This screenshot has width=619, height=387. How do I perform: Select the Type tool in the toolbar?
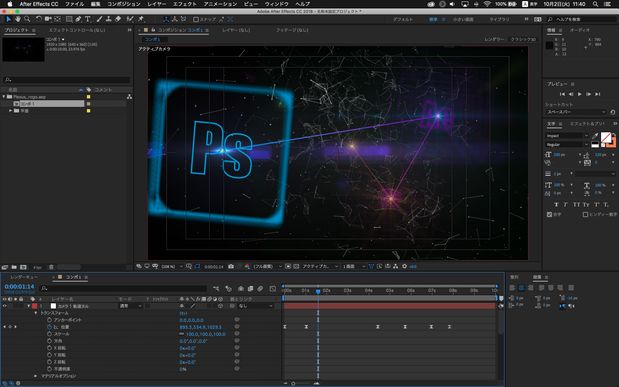click(88, 19)
